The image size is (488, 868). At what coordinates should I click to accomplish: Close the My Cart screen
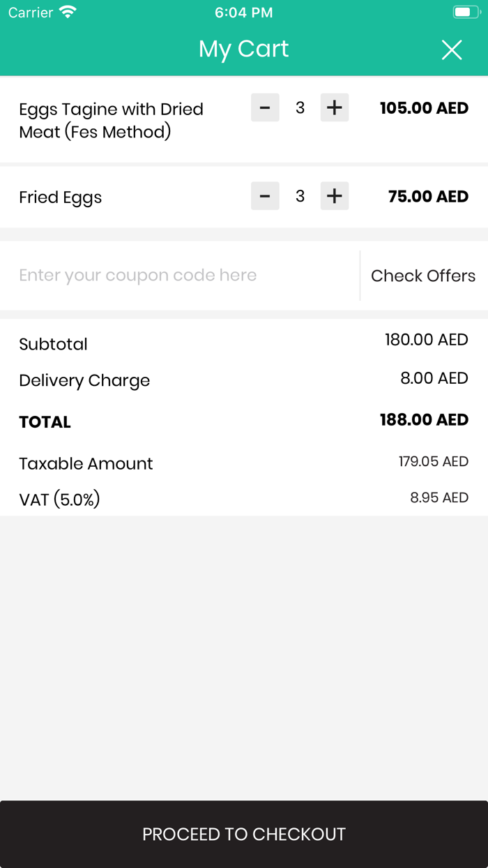click(x=452, y=50)
